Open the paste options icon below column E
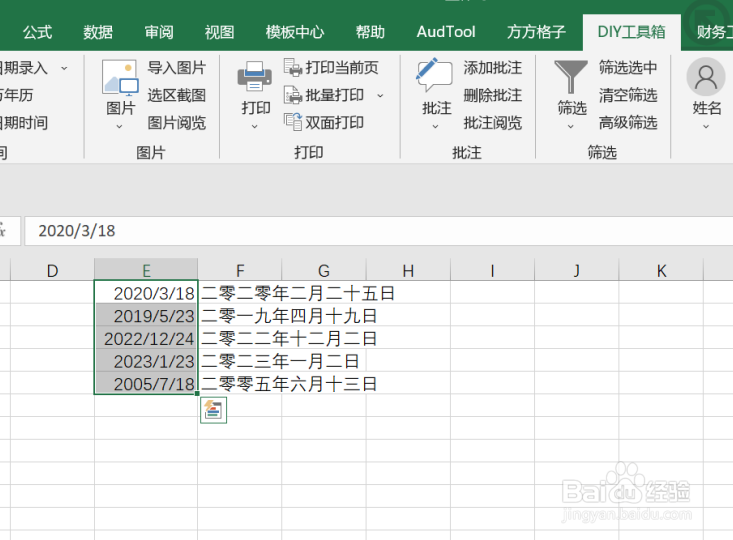Screen dimensions: 733x540 pyautogui.click(x=214, y=410)
